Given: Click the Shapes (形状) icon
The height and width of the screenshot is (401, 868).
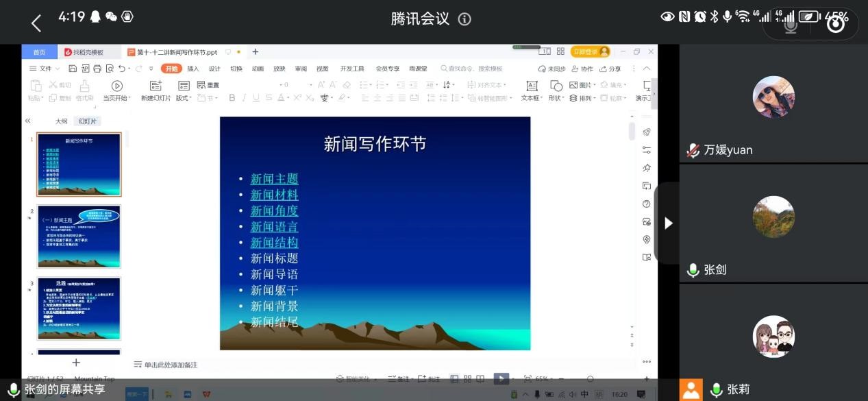Looking at the screenshot, I should click(x=556, y=86).
